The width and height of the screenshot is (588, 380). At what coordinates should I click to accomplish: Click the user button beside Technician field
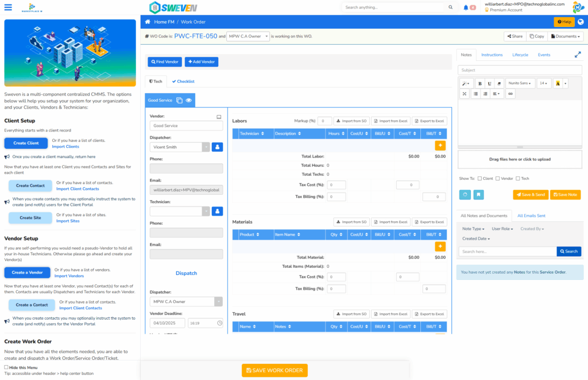tap(218, 211)
